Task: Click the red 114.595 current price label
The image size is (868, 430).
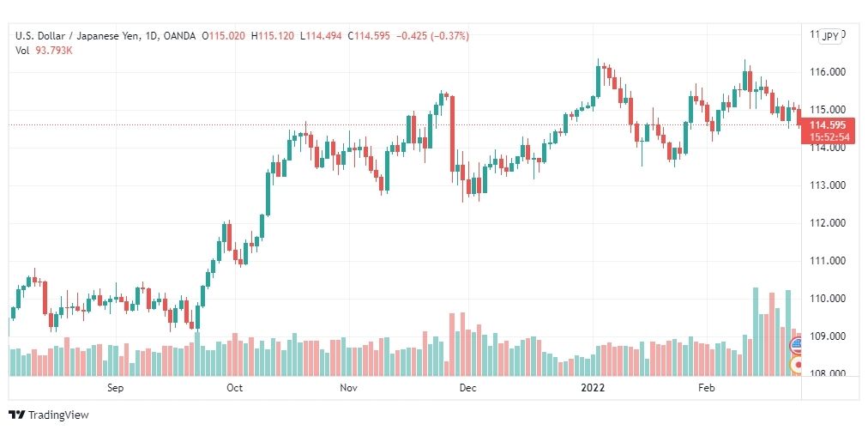Action: click(828, 124)
